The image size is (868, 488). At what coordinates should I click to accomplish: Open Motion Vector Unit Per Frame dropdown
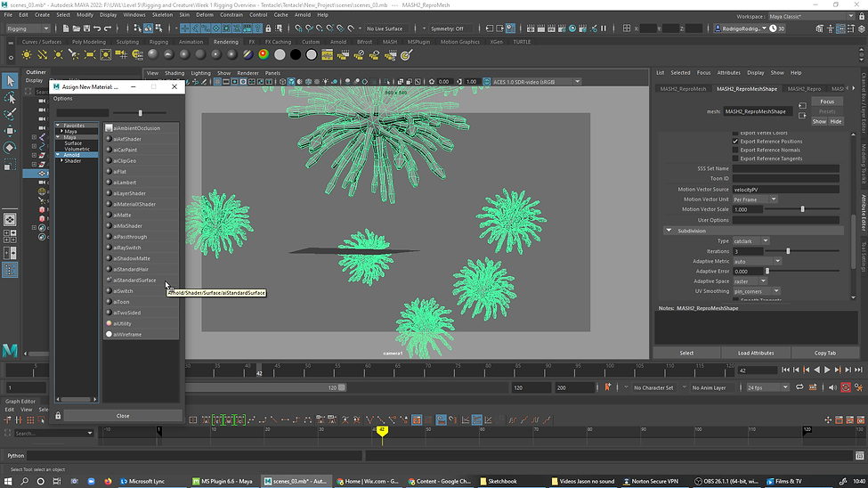[755, 199]
